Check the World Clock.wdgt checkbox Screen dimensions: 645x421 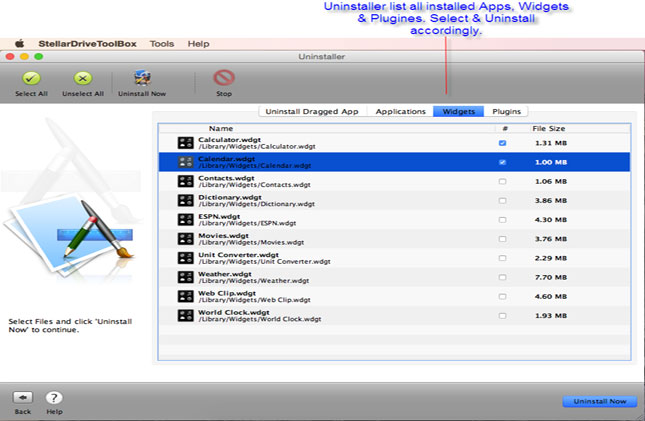pos(502,316)
